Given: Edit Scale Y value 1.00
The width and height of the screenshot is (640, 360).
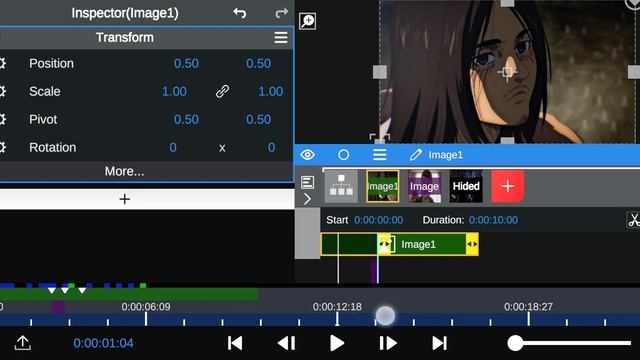Looking at the screenshot, I should pyautogui.click(x=271, y=91).
